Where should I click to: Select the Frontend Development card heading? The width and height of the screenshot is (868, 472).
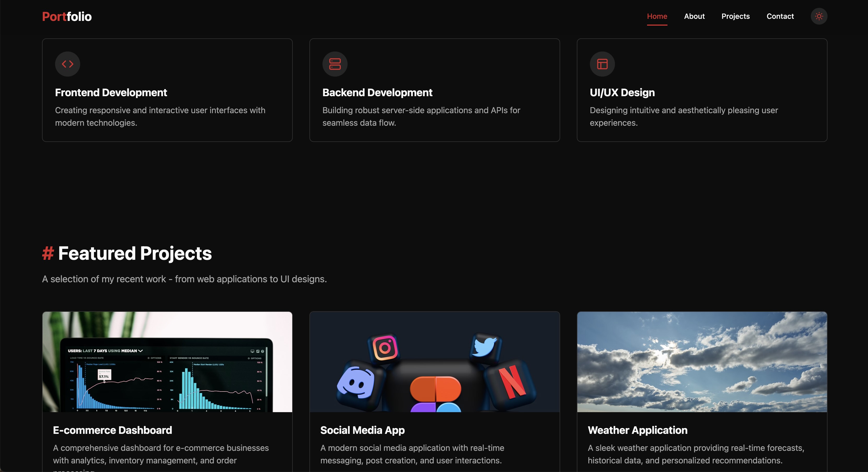point(111,92)
